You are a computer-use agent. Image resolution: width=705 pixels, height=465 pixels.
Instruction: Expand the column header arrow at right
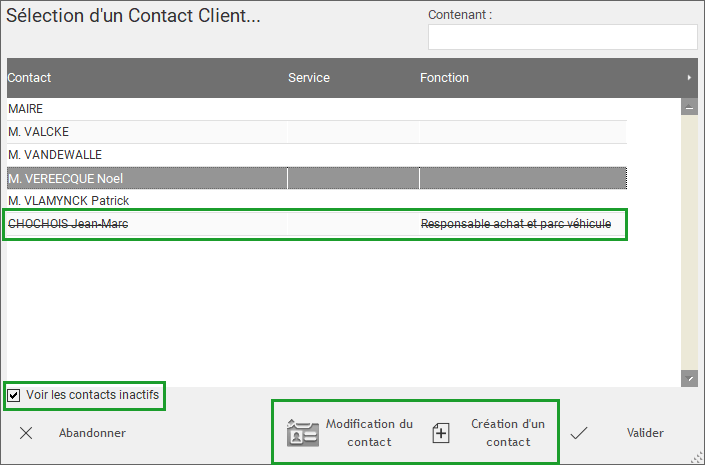coord(689,77)
